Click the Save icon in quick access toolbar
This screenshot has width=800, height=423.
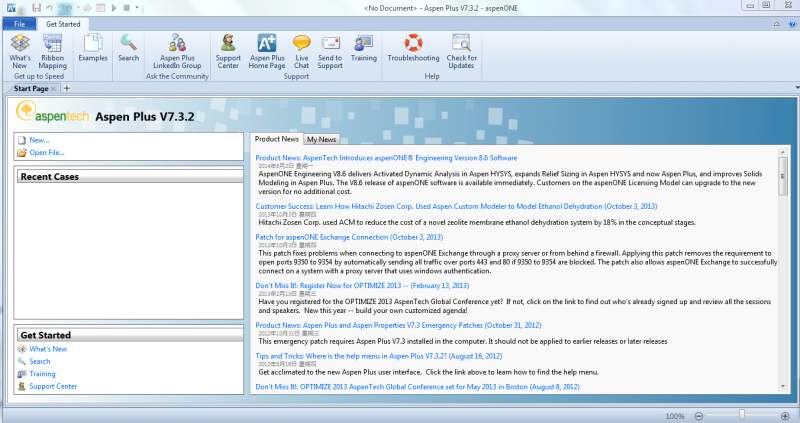[36, 8]
